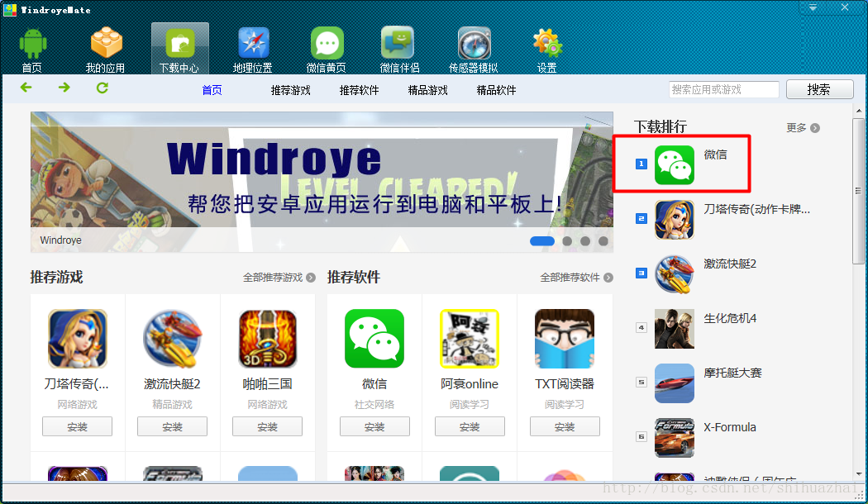Screen dimensions: 868x504
Task: Open 啪啪三国 game icon
Action: click(x=268, y=339)
